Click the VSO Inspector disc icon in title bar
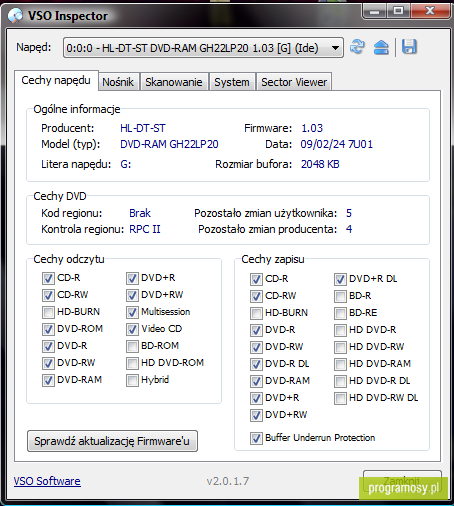 tap(15, 16)
